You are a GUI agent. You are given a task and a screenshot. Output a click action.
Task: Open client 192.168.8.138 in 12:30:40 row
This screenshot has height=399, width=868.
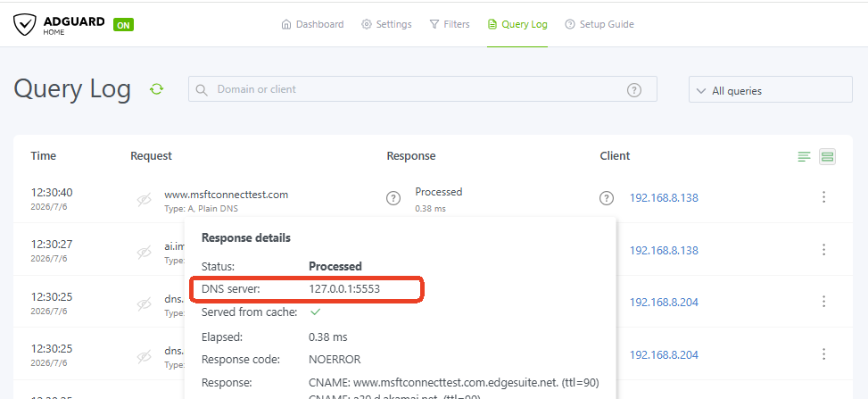664,198
